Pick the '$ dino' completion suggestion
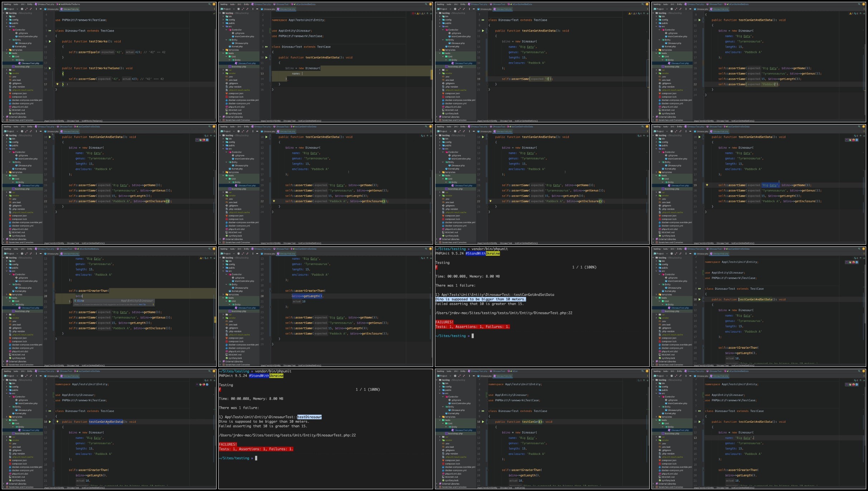 pyautogui.click(x=114, y=301)
